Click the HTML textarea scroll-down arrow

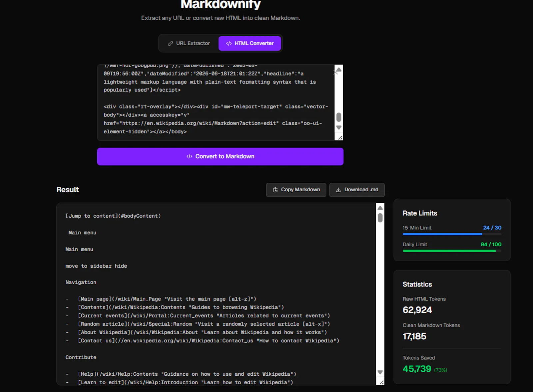pos(339,128)
